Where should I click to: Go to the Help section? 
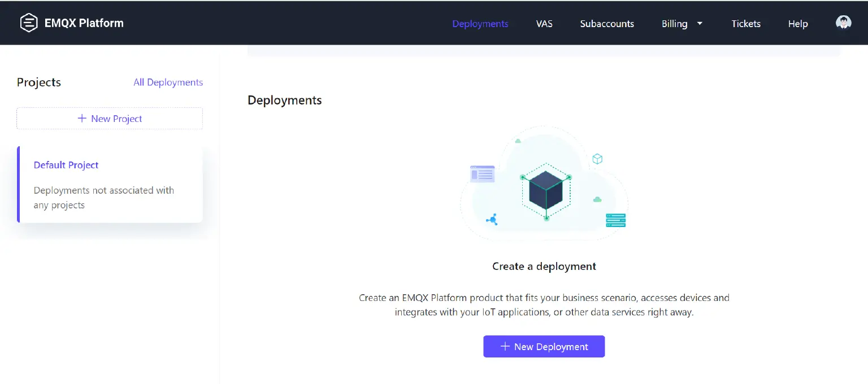797,24
